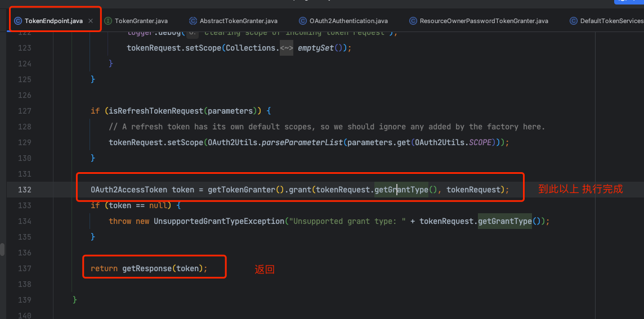Screen dimensions: 644x319
Task: Click the getTokenGranter method call
Action: coord(241,190)
